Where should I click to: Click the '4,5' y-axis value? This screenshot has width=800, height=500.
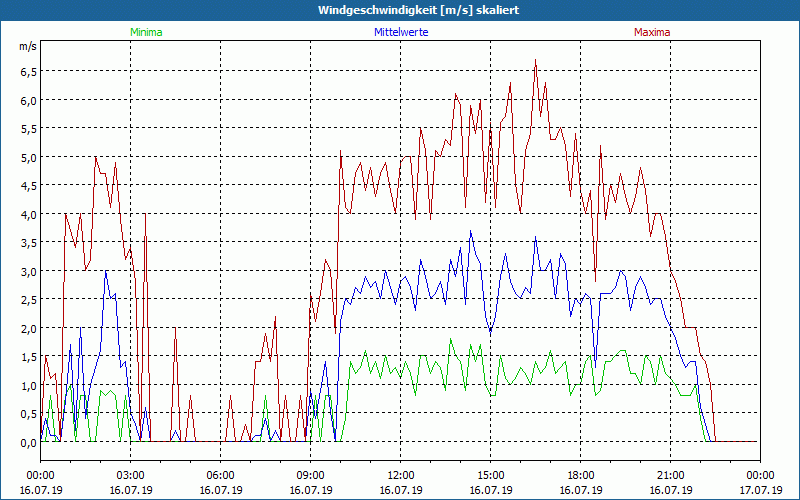point(28,186)
